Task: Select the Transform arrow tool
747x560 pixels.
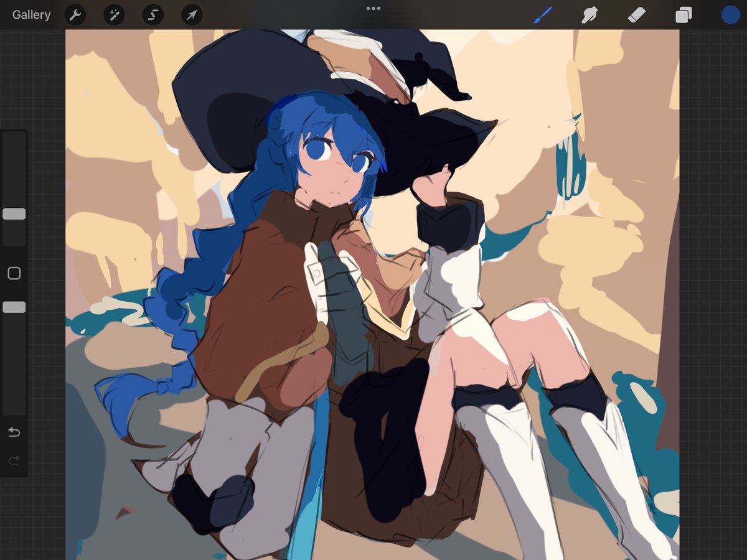Action: click(191, 15)
